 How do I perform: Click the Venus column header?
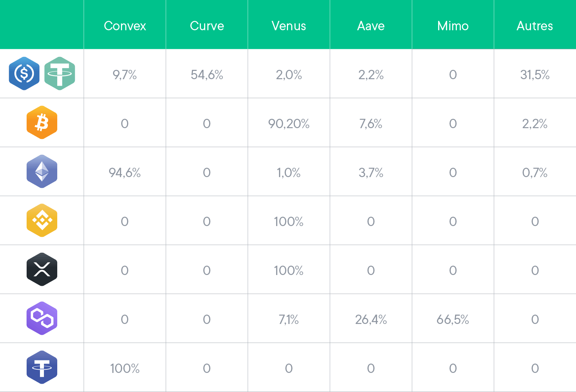click(x=289, y=26)
